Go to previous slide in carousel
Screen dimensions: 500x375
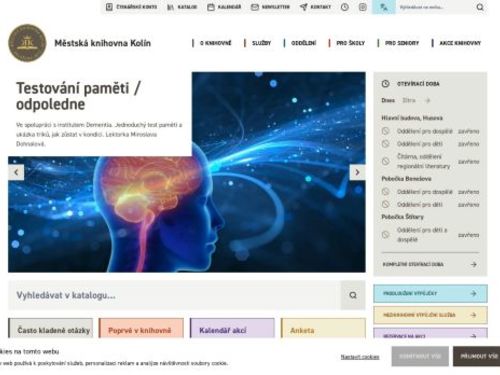coord(16,172)
